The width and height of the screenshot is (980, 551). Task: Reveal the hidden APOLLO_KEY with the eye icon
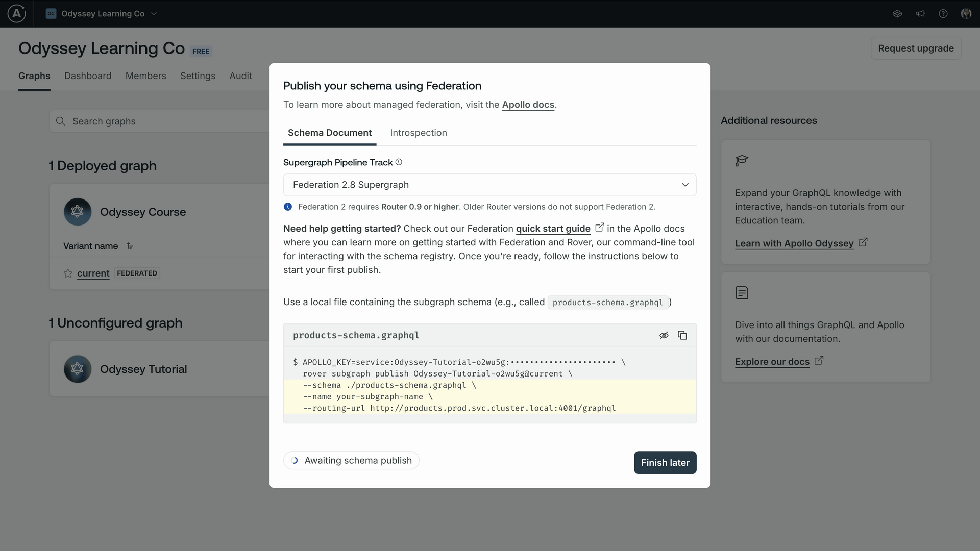tap(664, 335)
